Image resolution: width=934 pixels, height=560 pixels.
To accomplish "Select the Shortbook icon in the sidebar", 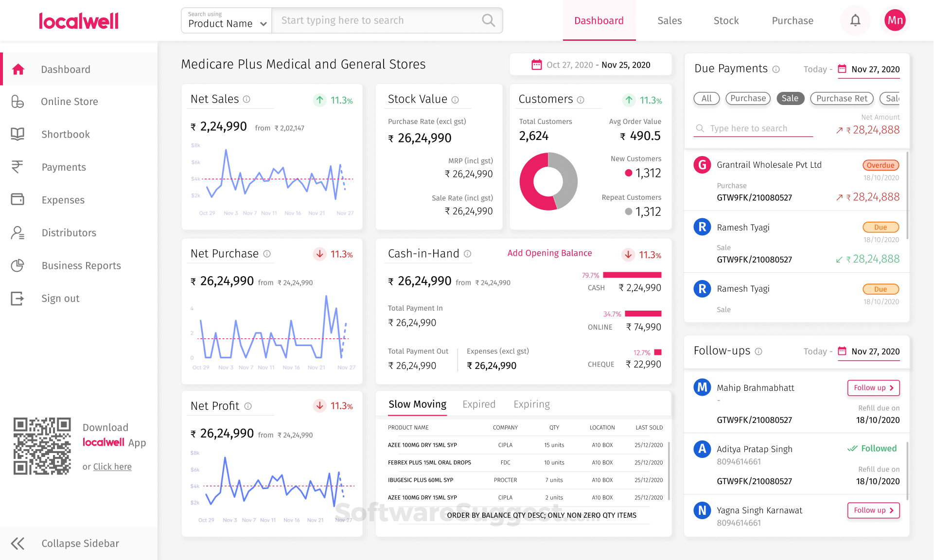I will (18, 134).
